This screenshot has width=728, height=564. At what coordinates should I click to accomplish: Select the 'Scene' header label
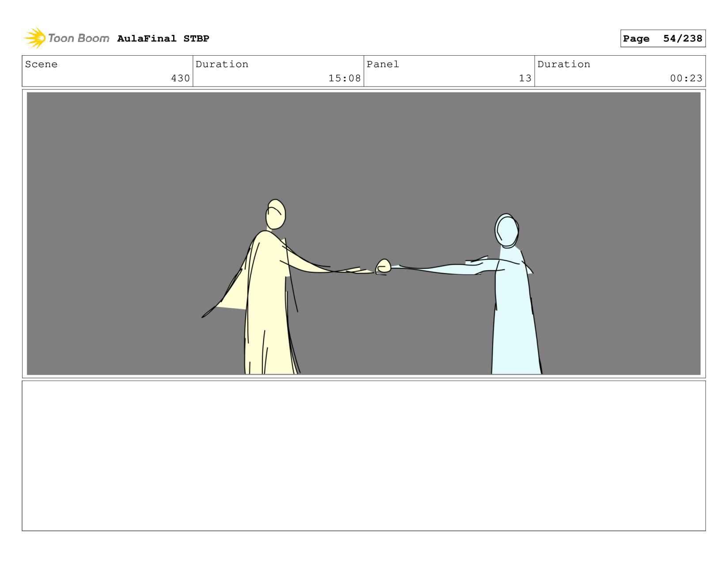point(41,64)
